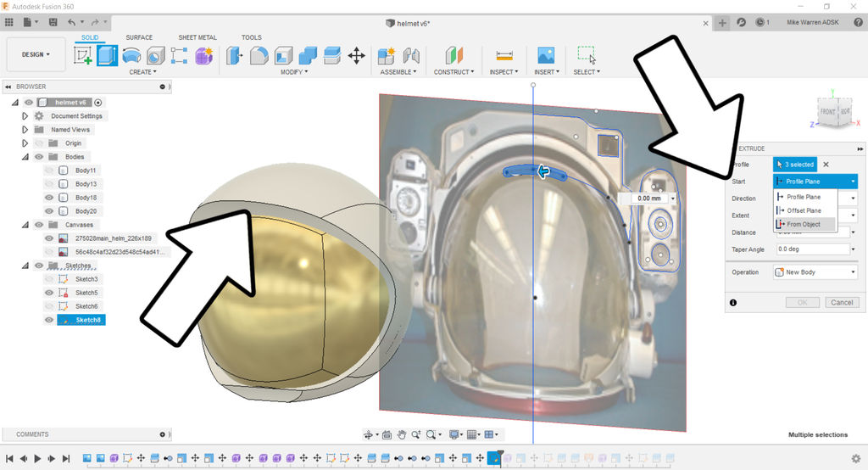Image resolution: width=868 pixels, height=470 pixels.
Task: Toggle visibility of Body13
Action: click(x=48, y=184)
